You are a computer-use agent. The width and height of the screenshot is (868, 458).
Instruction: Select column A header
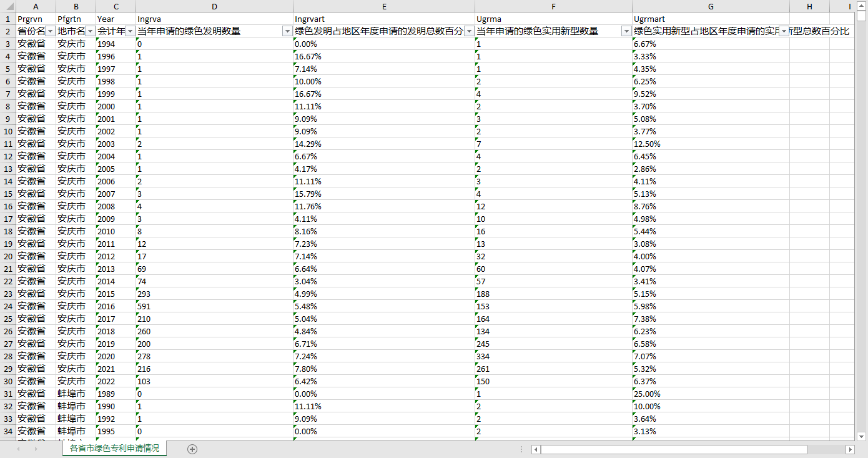click(x=36, y=6)
